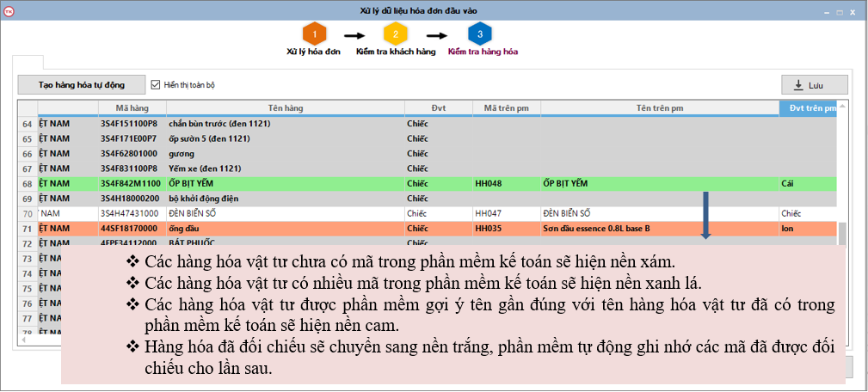The width and height of the screenshot is (868, 392).
Task: Go to the "Xử lý hóa đơn" step
Action: [x=313, y=52]
